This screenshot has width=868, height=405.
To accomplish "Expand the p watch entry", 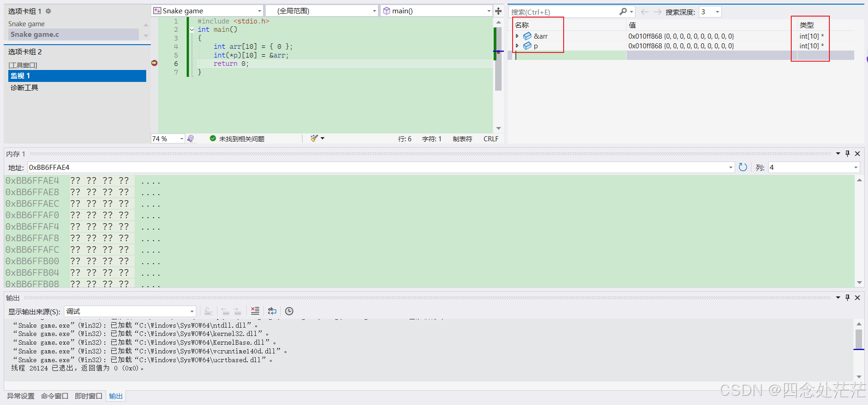I will pyautogui.click(x=517, y=46).
